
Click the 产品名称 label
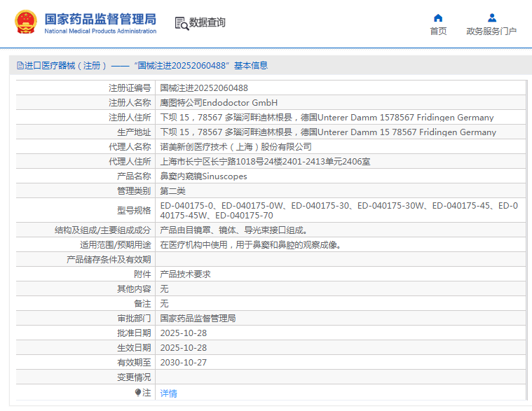tap(134, 176)
